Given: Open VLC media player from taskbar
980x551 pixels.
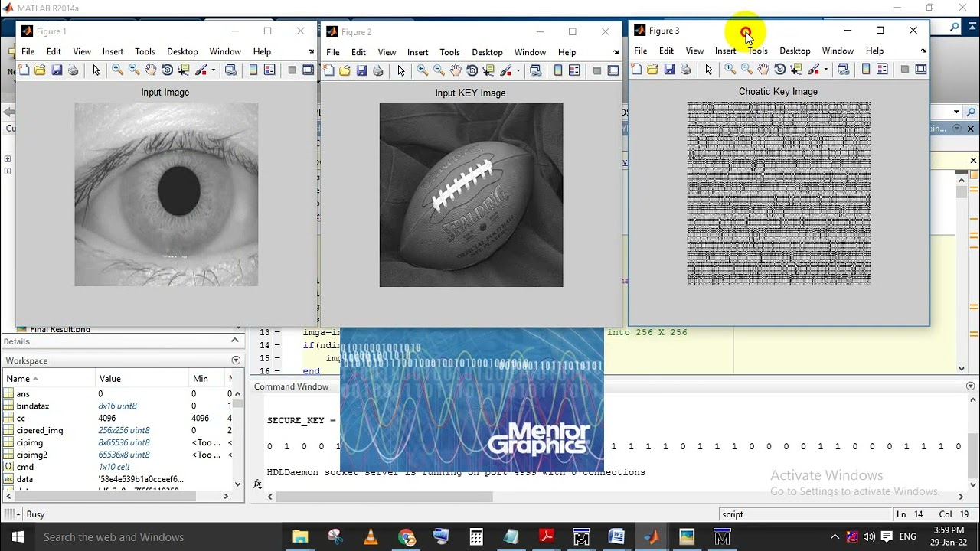Looking at the screenshot, I should tap(371, 537).
